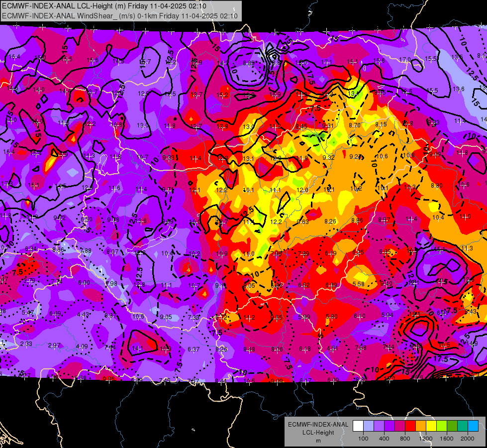
Task: Click the 5.99 wind shear value
Action: tap(304, 317)
